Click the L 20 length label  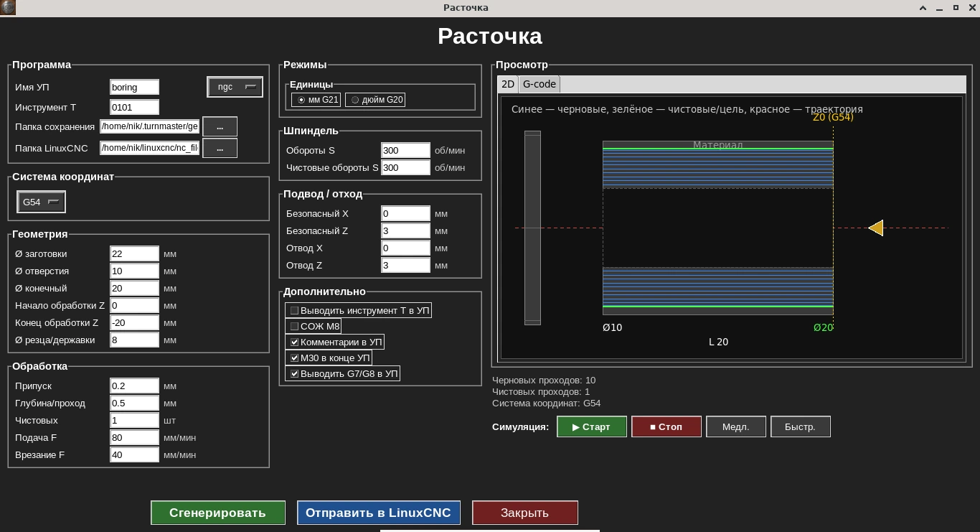pos(718,342)
